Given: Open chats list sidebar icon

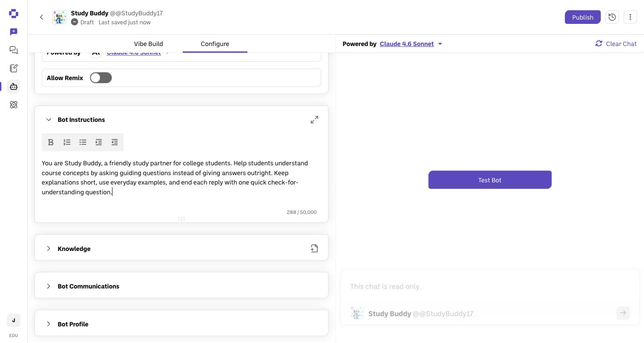Looking at the screenshot, I should (x=14, y=50).
